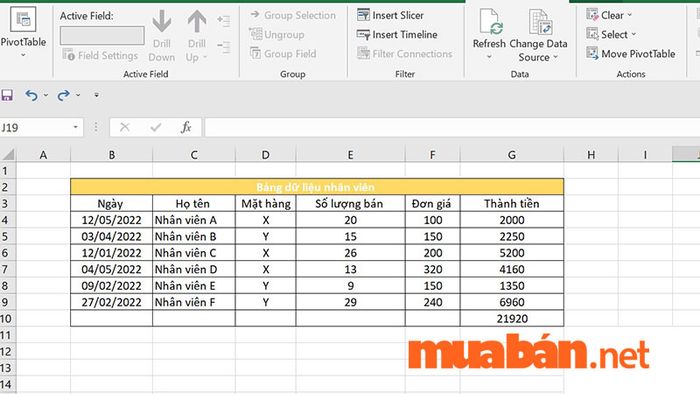Click the 'Đơn giá' header cell
Image resolution: width=700 pixels, height=394 pixels.
click(433, 203)
